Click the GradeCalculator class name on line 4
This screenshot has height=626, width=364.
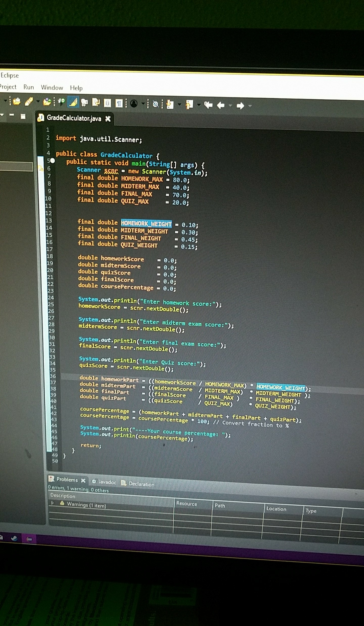(x=126, y=155)
